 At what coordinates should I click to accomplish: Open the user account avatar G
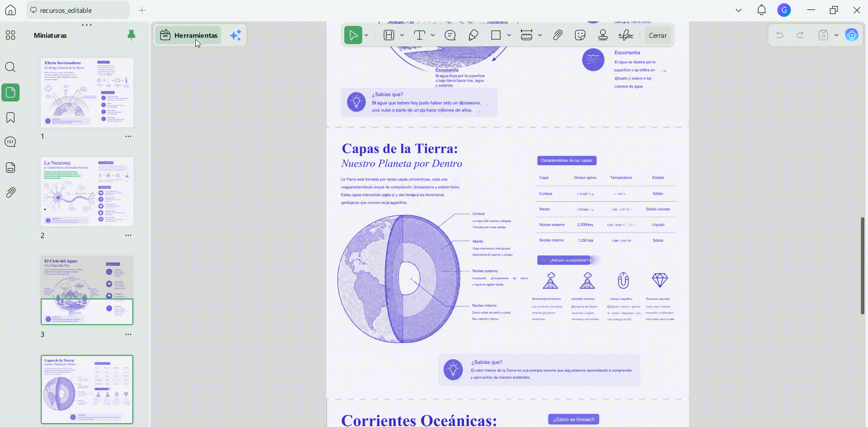[784, 10]
